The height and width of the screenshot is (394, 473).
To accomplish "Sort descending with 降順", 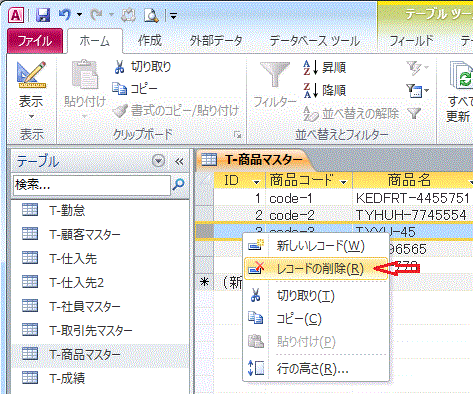I will 325,90.
